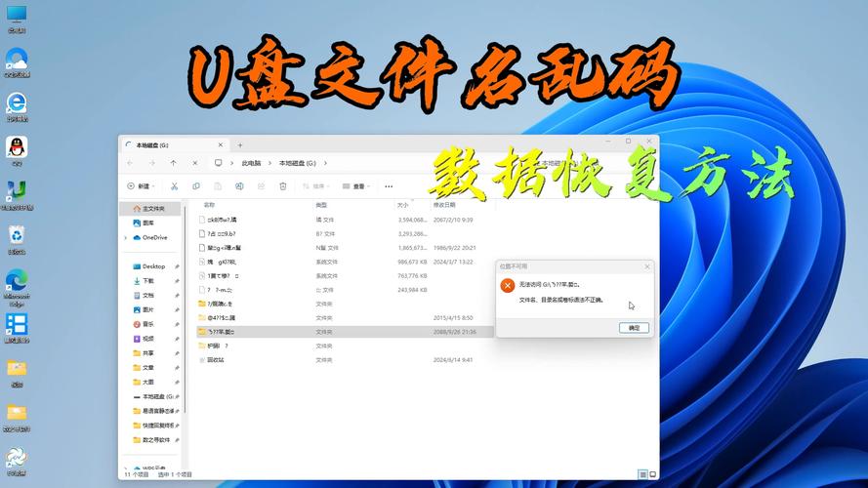Click 此电脑 in the address breadcrumb

[x=251, y=163]
